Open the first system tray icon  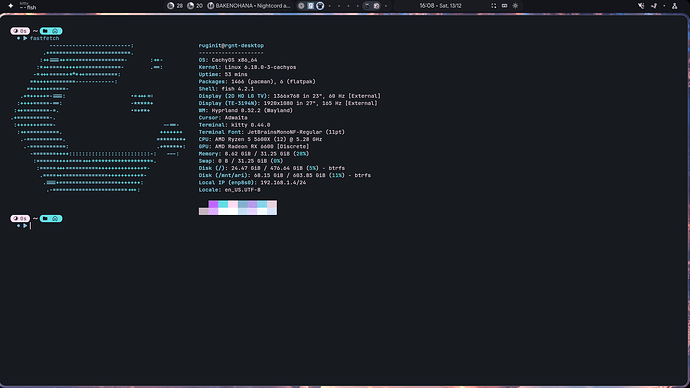click(641, 6)
